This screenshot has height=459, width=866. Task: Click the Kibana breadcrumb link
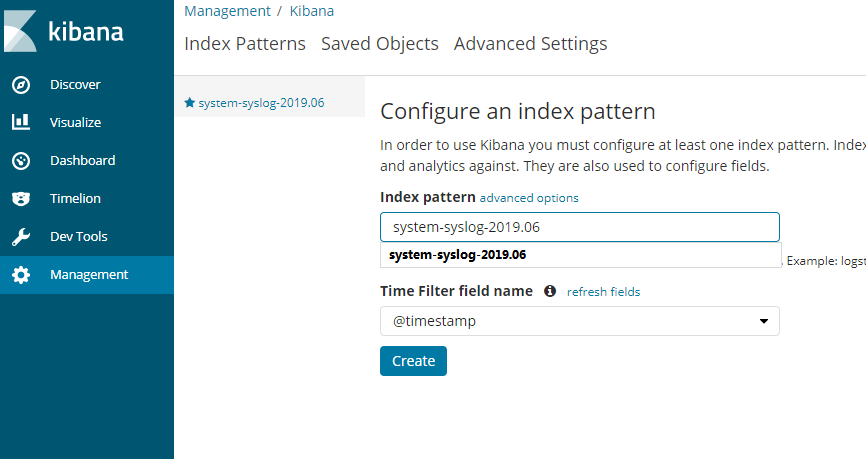coord(311,11)
